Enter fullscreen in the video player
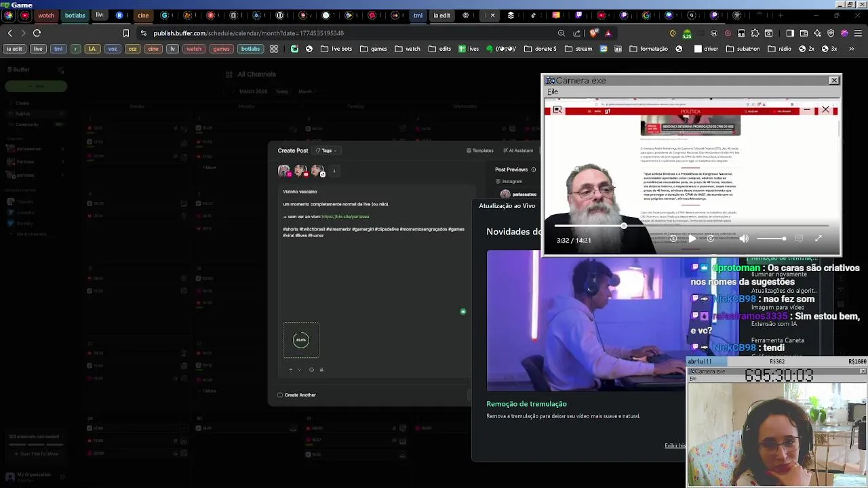Screen dimensions: 868x488 point(818,239)
